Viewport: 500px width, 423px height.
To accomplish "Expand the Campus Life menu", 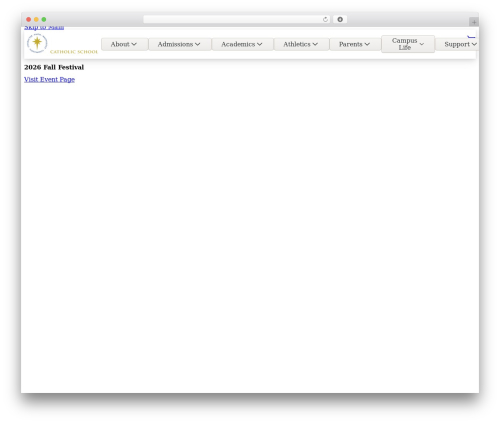I will 408,44.
